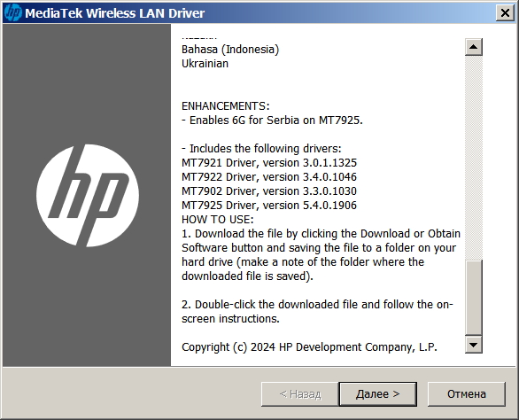Click the MT7925 Driver version line
Image resolution: width=519 pixels, height=420 pixels.
coord(269,205)
